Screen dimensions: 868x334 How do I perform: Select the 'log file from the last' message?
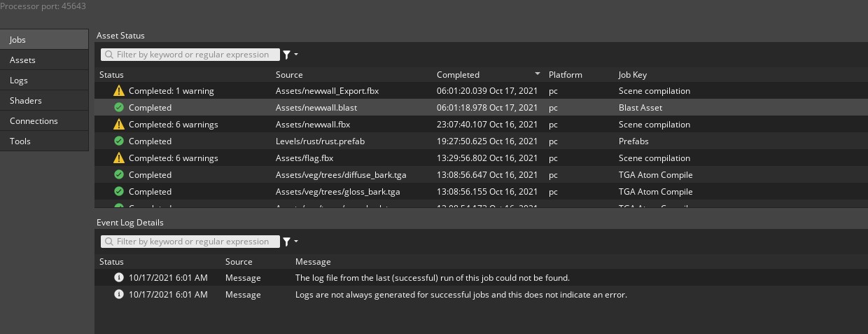click(433, 278)
